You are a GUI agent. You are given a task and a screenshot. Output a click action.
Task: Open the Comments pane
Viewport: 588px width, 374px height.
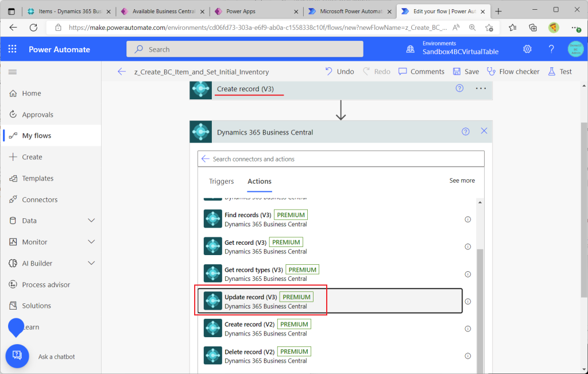click(x=421, y=71)
